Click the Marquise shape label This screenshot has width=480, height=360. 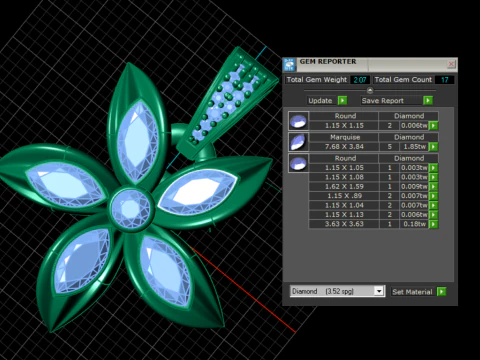click(345, 137)
